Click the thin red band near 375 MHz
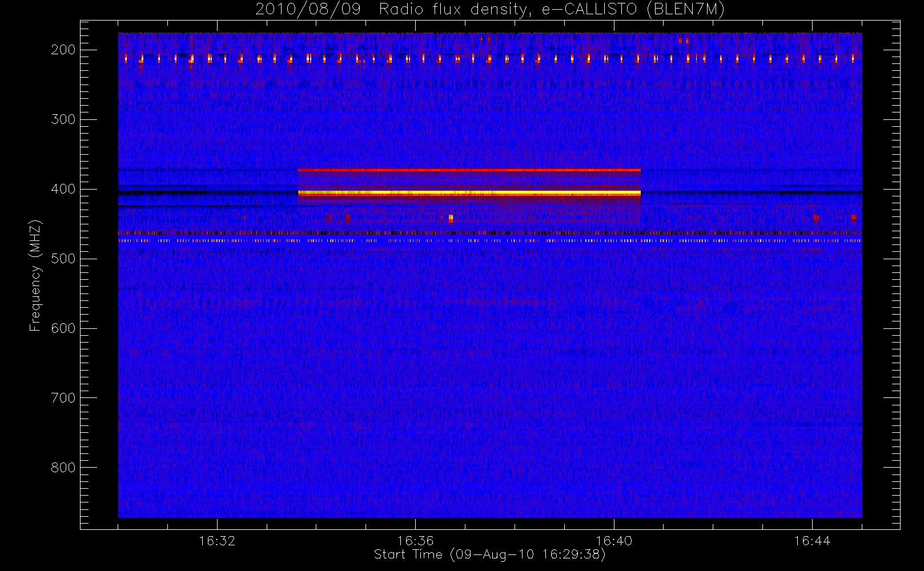 469,170
